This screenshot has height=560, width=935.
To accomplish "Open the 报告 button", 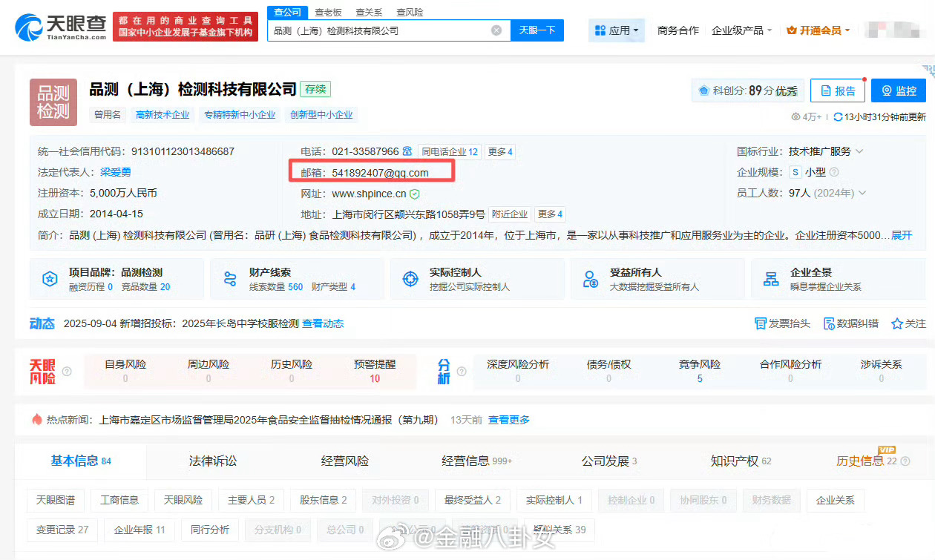I will pyautogui.click(x=838, y=90).
